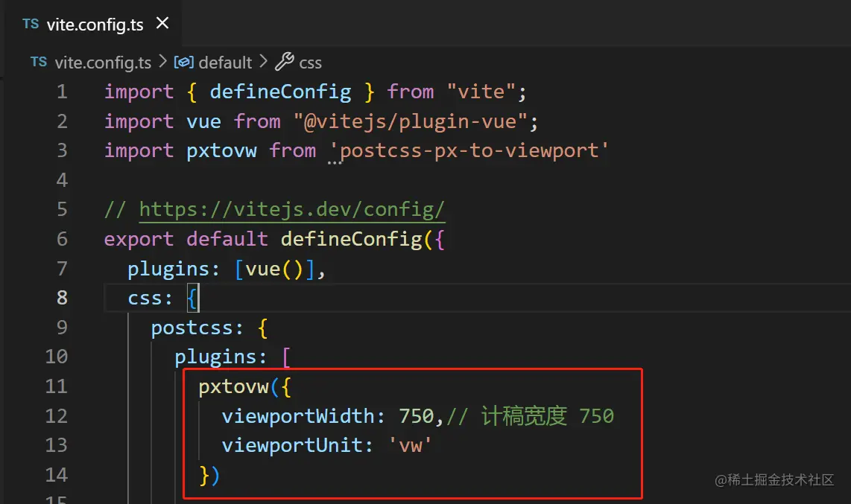The height and width of the screenshot is (504, 851).
Task: Click line number 12 in gutter
Action: coord(56,415)
